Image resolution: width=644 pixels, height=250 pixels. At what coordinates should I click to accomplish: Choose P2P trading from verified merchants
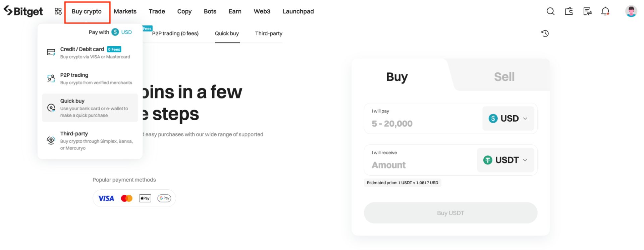(x=90, y=78)
